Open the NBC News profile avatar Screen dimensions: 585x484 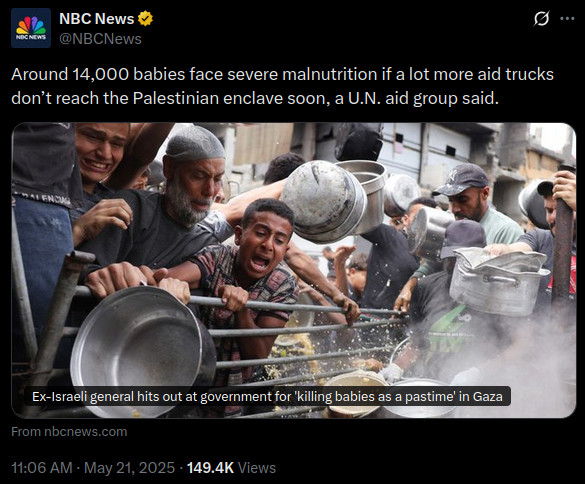(x=31, y=28)
